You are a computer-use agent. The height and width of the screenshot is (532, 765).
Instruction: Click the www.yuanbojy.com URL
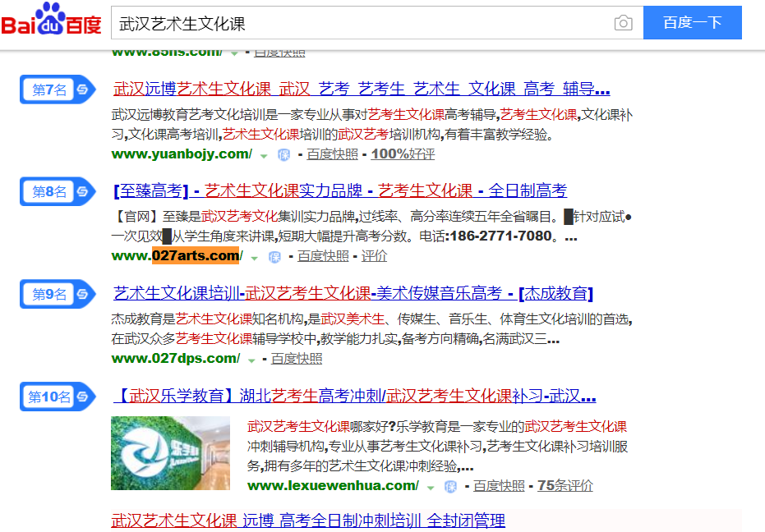pos(182,154)
